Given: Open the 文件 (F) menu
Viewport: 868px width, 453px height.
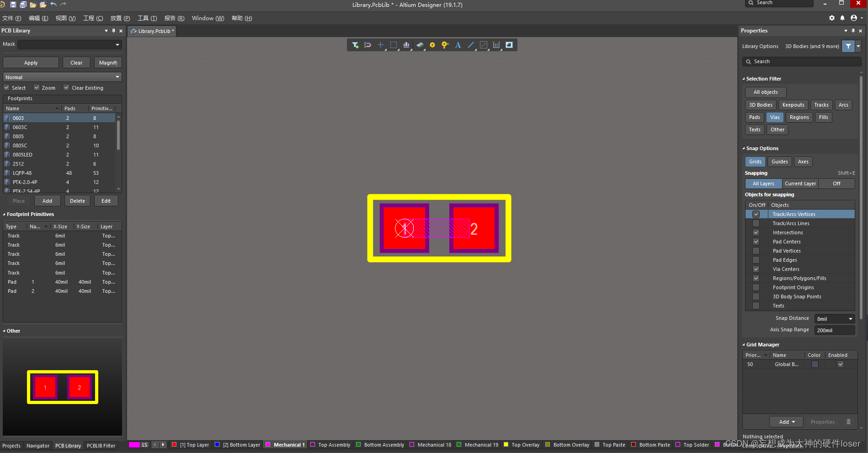Looking at the screenshot, I should coord(12,18).
